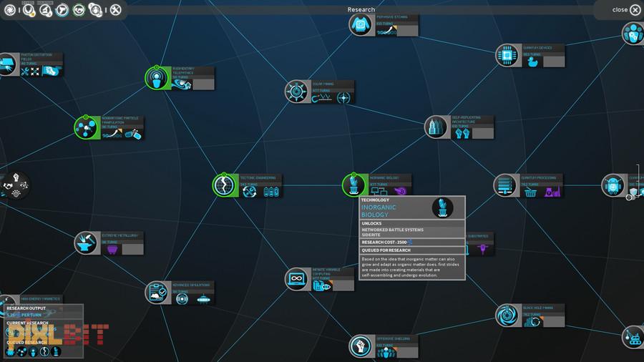Click the rubber duck unlock icon
Image resolution: width=644 pixels, height=362 pixels.
pos(532,62)
